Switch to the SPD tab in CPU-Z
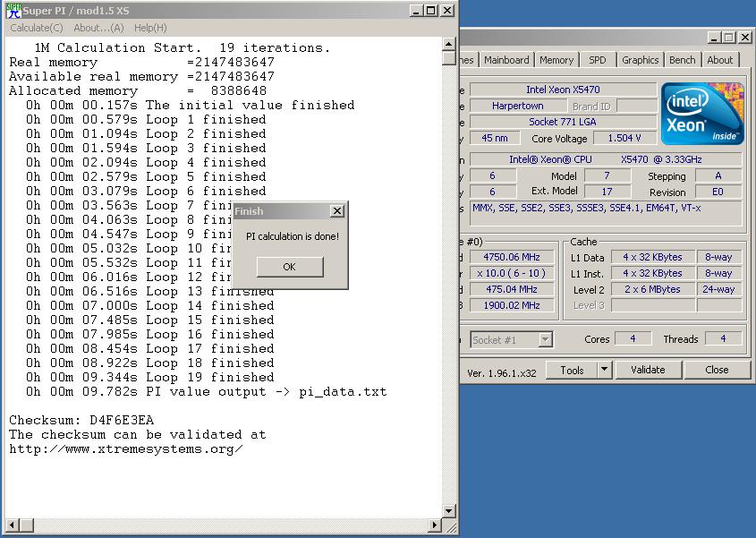Image resolution: width=756 pixels, height=538 pixels. point(597,60)
